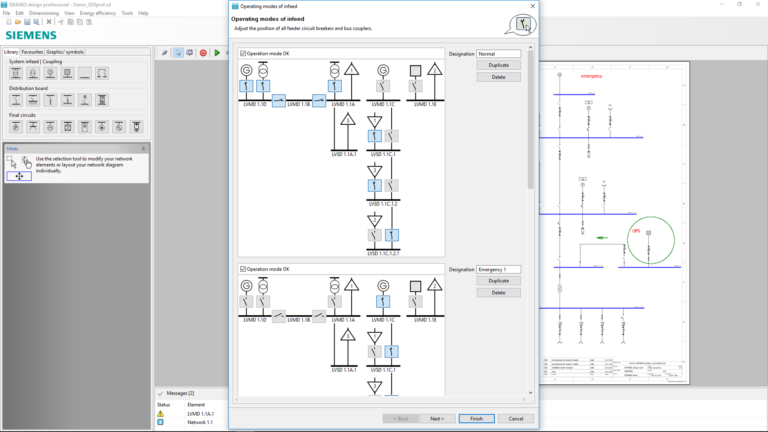The image size is (768, 432).
Task: Select the move cross-arrow tool in Hints
Action: point(19,176)
